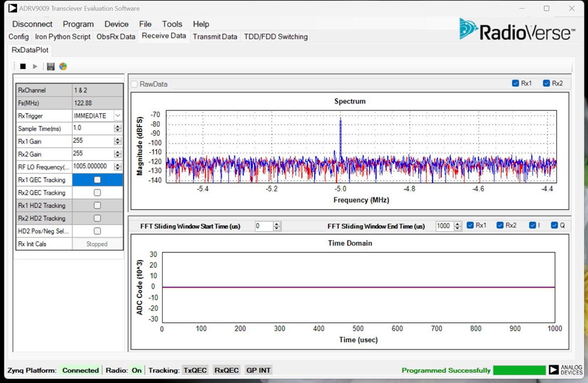Click the FFT Sliding Window End Time spinner

[x=457, y=226]
